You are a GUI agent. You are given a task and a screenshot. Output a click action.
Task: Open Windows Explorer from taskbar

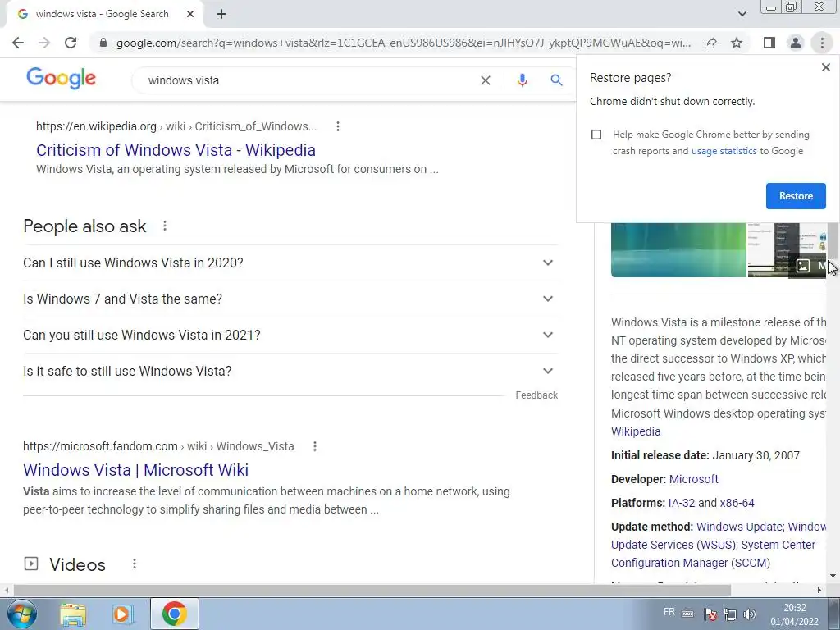tap(73, 614)
